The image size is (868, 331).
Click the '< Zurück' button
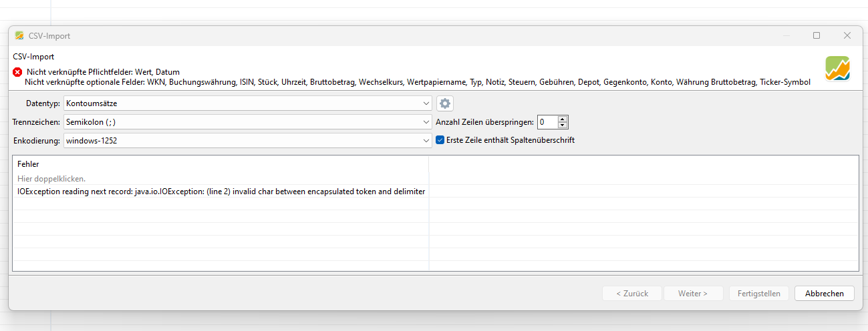pos(631,294)
